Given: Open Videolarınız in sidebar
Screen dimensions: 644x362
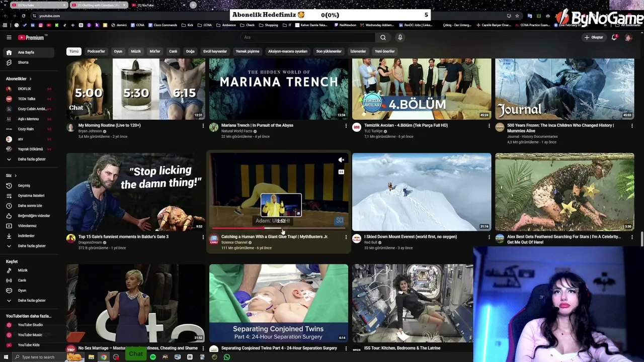Looking at the screenshot, I should coord(28,226).
